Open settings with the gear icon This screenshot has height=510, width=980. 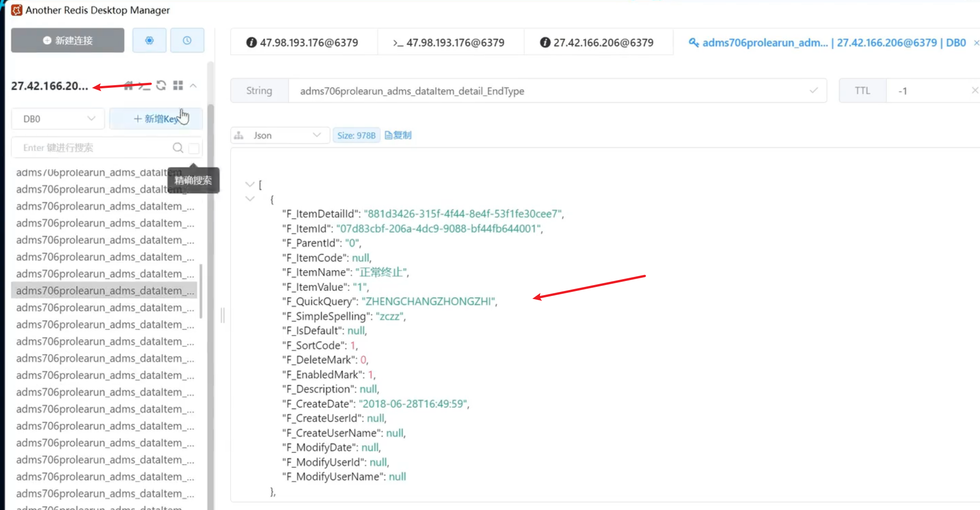(149, 41)
